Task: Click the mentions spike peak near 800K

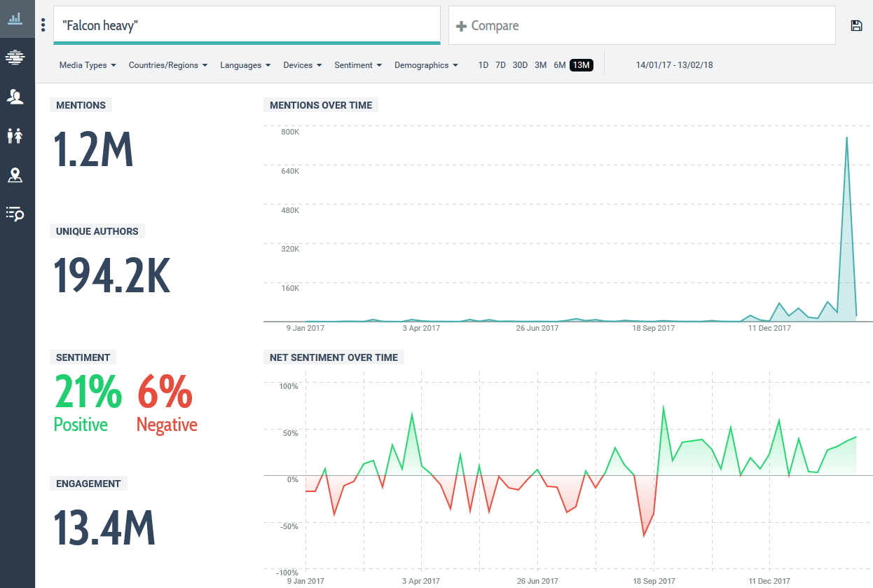Action: click(846, 137)
